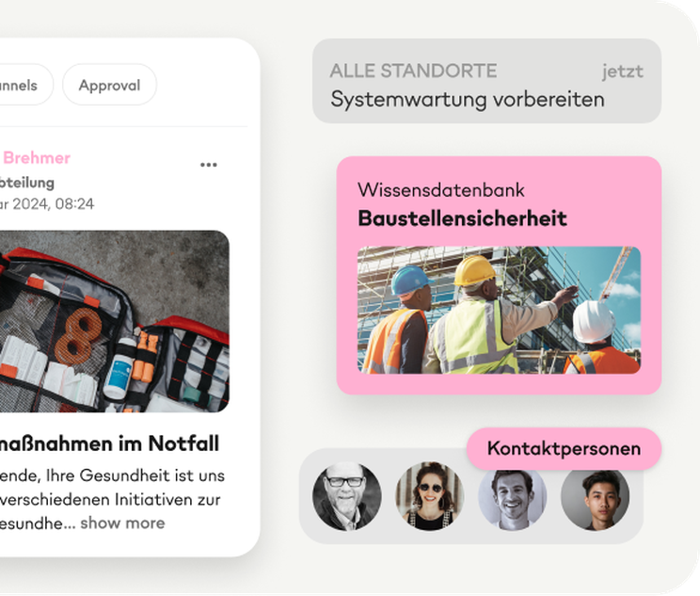Image resolution: width=700 pixels, height=596 pixels.
Task: Click the Brehmer author name
Action: pyautogui.click(x=37, y=158)
